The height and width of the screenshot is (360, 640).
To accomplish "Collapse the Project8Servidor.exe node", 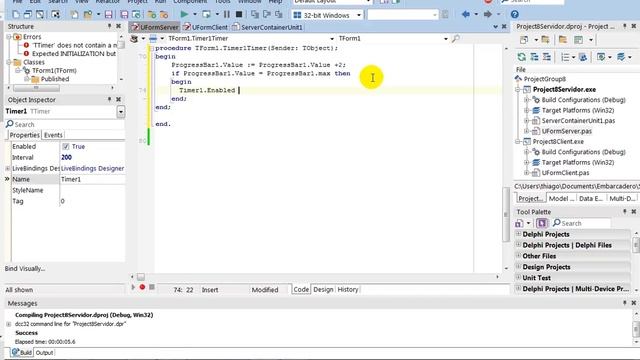I will (x=518, y=89).
